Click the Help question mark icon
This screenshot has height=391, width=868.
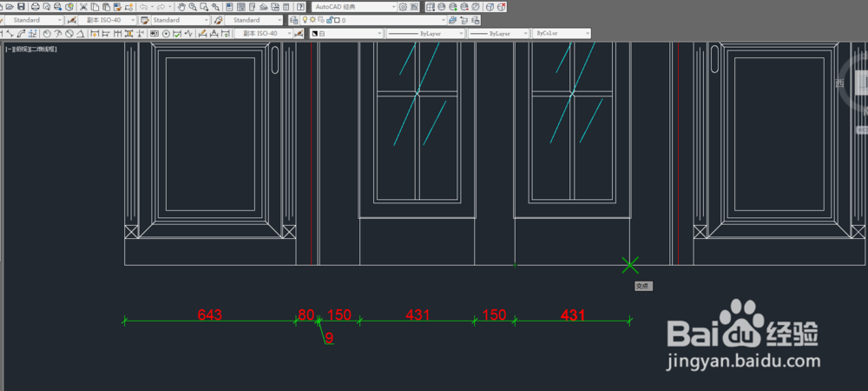tap(300, 7)
